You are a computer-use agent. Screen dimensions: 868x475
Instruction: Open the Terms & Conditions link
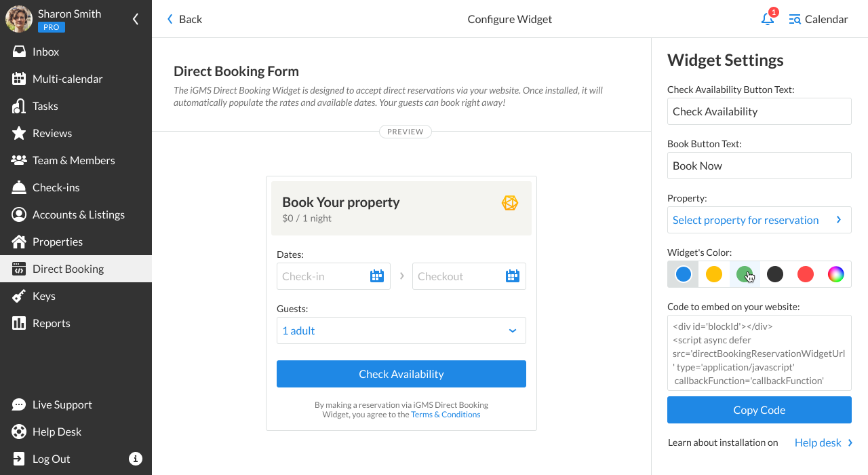pyautogui.click(x=446, y=415)
